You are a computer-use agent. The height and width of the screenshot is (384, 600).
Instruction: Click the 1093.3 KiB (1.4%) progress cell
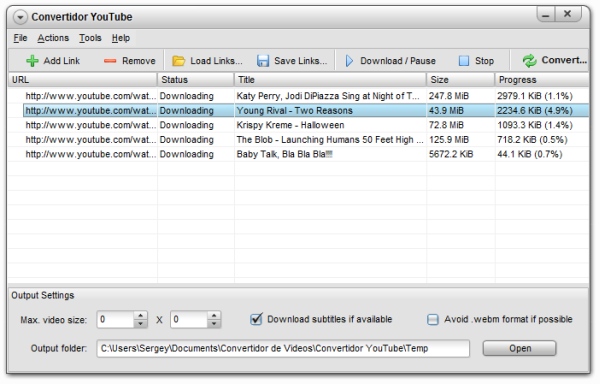[x=535, y=125]
